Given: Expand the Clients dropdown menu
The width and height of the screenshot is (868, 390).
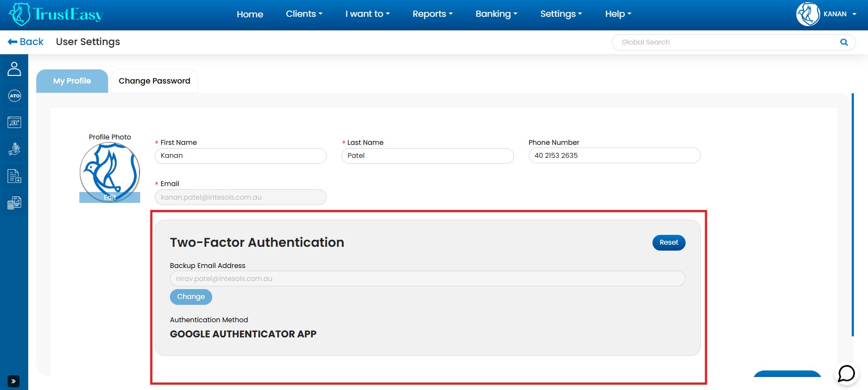Looking at the screenshot, I should pos(304,14).
